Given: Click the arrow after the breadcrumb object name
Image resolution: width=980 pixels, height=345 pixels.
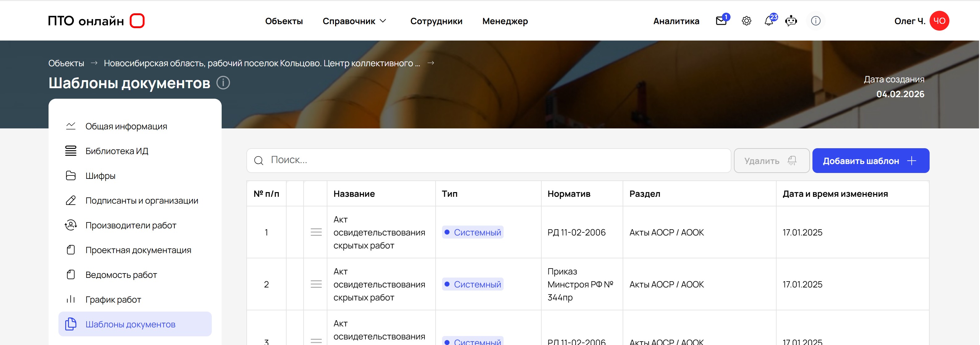Looking at the screenshot, I should 431,63.
